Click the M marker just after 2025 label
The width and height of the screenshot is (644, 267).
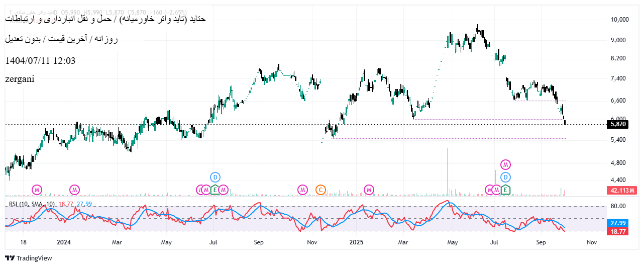(x=369, y=190)
